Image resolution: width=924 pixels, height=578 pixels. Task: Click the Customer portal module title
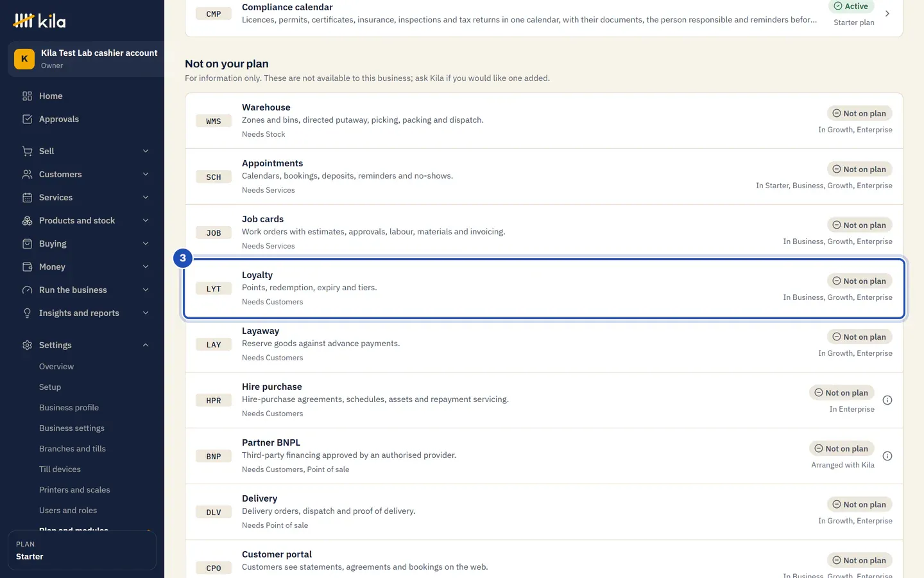click(x=277, y=554)
